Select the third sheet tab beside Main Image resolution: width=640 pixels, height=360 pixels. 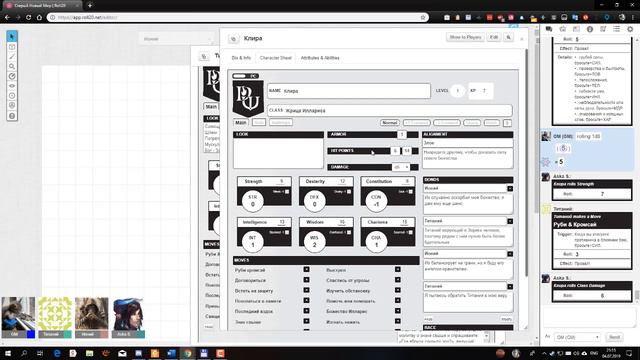(x=281, y=122)
